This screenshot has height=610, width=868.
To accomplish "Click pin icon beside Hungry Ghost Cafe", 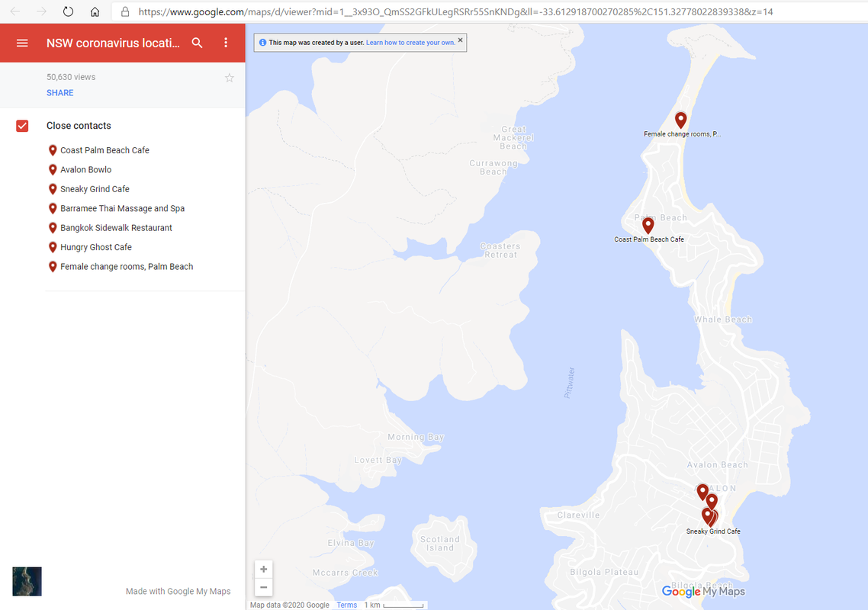I will [53, 248].
